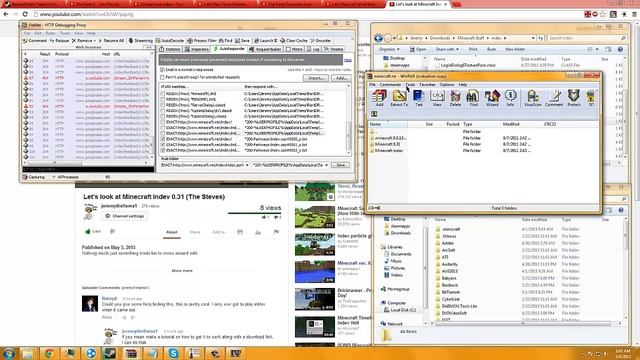Click the Explorer window back arrow

(x=378, y=38)
